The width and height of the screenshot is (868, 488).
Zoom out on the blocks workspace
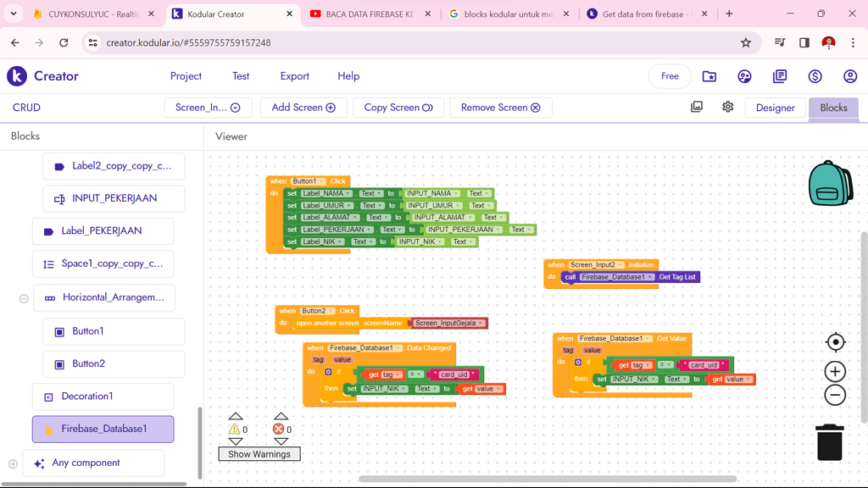coord(835,395)
